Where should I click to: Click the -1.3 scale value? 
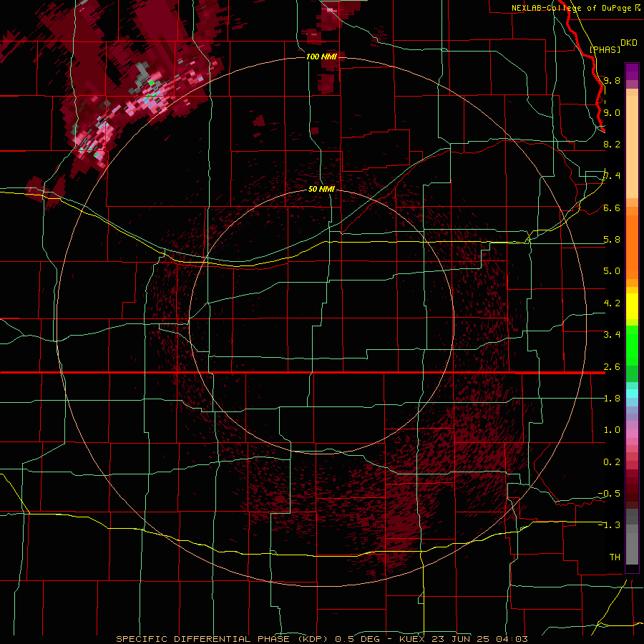(609, 525)
